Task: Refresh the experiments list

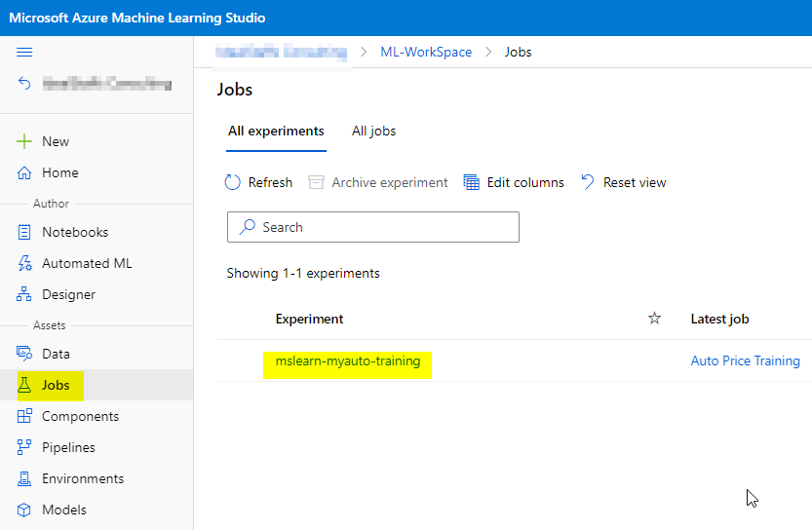Action: coord(259,182)
